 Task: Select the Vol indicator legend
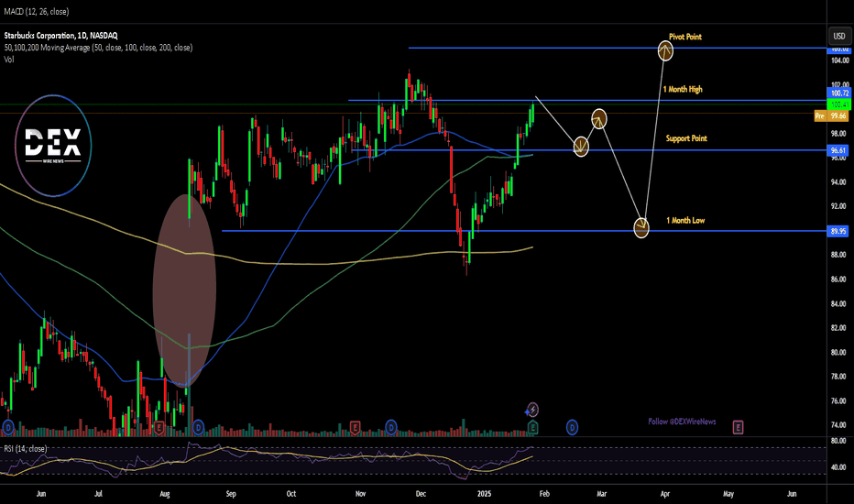coord(9,60)
